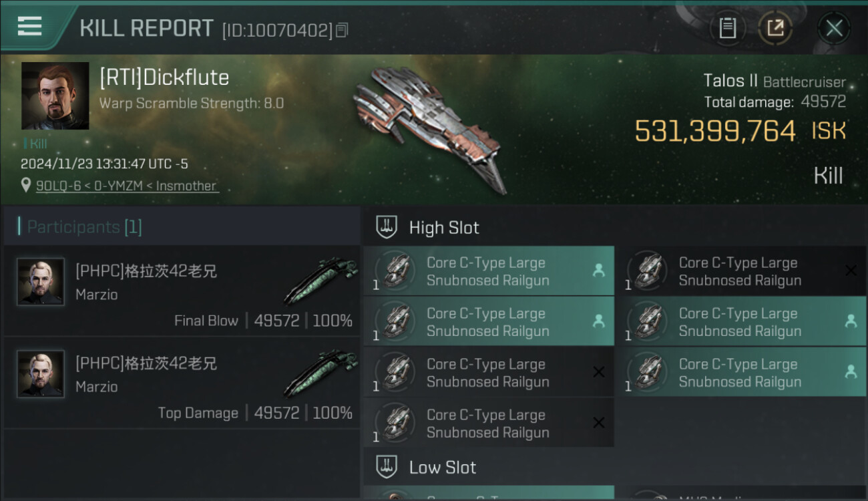Screen dimensions: 868x501
Task: Click the share export icon
Action: point(775,28)
